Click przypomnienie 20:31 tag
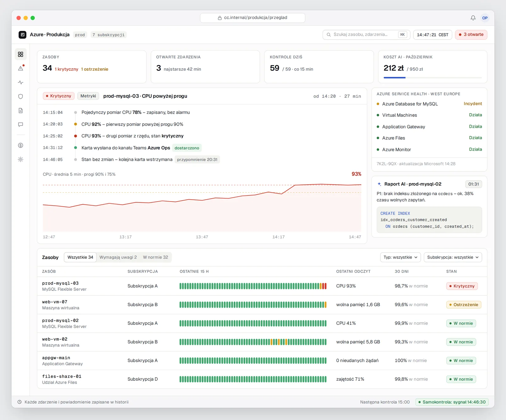 click(x=197, y=160)
